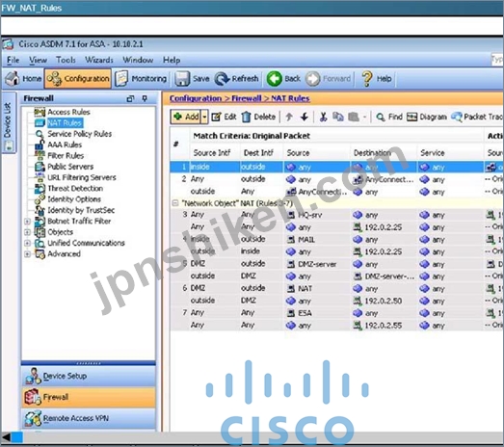This screenshot has height=447, width=504.
Task: Show the Diagram view
Action: pyautogui.click(x=427, y=117)
